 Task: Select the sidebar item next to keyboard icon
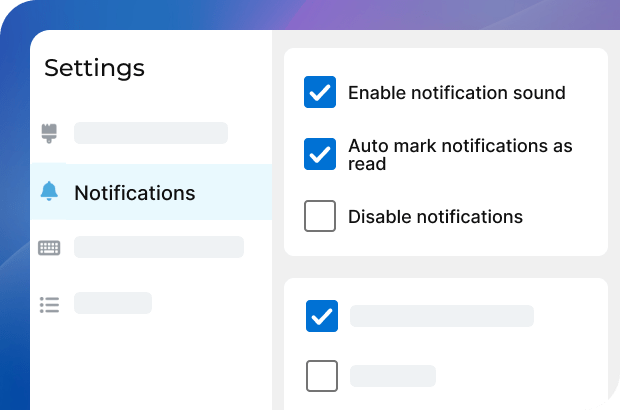158,247
